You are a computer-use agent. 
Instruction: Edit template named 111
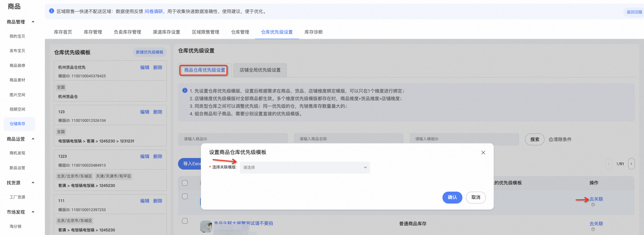tap(145, 201)
